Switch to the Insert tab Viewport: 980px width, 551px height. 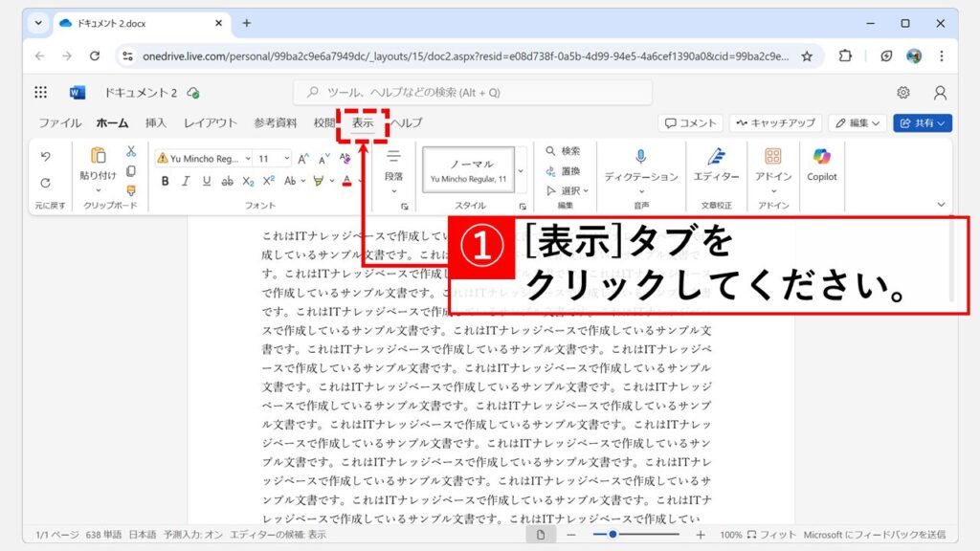coord(156,123)
